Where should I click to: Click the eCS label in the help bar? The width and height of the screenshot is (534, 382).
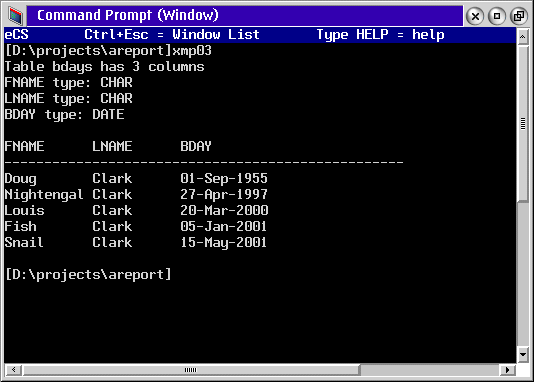(x=16, y=35)
